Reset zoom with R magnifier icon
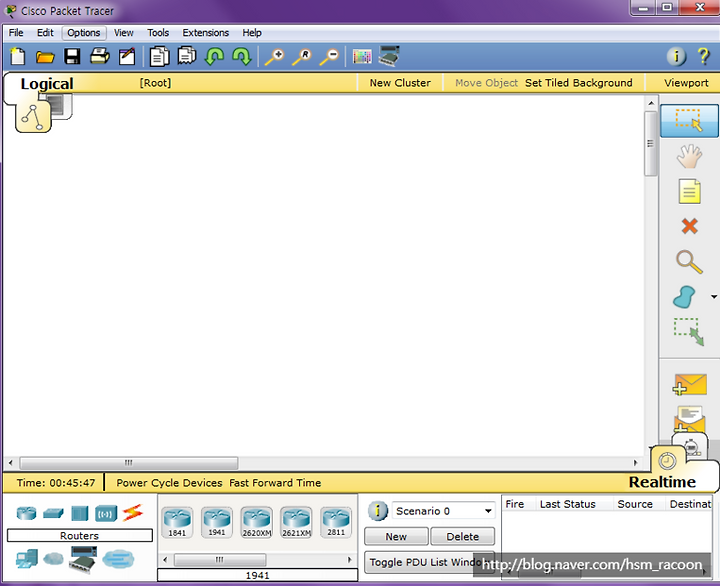 [302, 57]
